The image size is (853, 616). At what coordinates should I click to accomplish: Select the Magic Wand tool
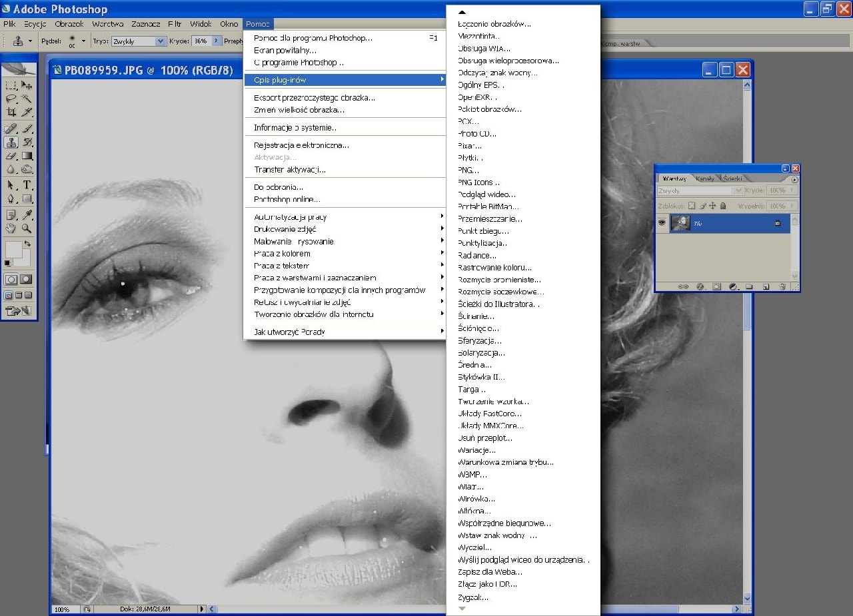pyautogui.click(x=27, y=99)
